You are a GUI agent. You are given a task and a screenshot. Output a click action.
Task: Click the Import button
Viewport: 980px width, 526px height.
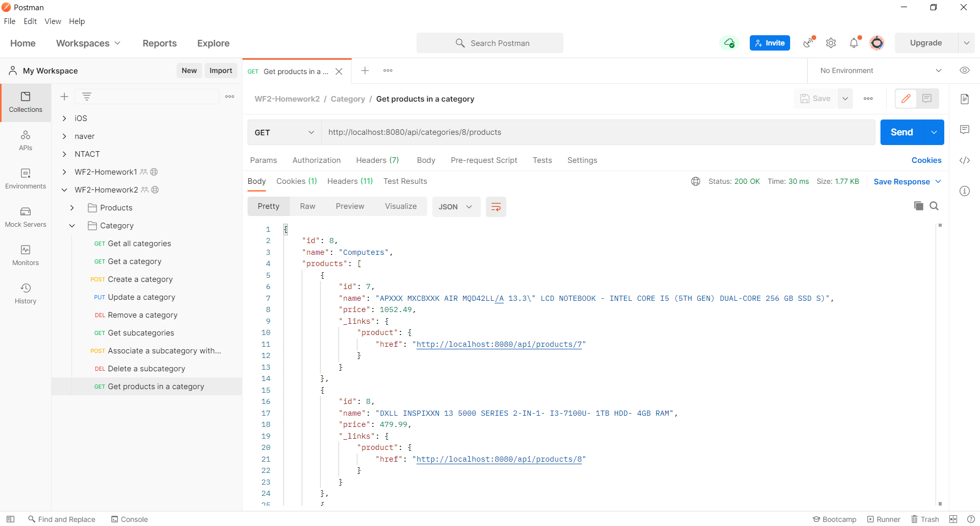220,70
